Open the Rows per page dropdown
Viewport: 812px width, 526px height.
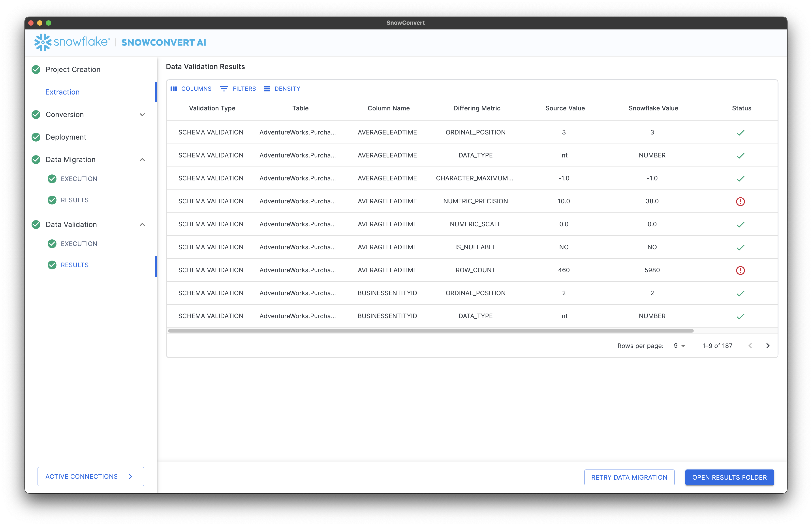679,345
